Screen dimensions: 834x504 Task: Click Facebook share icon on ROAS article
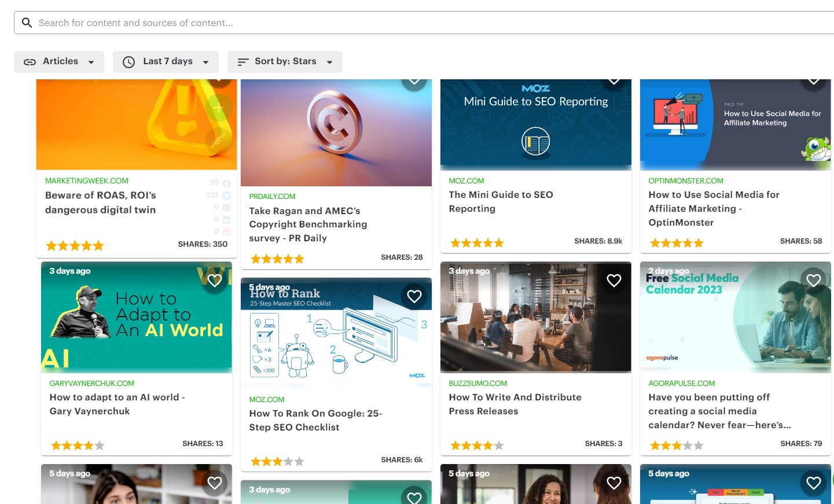pos(226,183)
